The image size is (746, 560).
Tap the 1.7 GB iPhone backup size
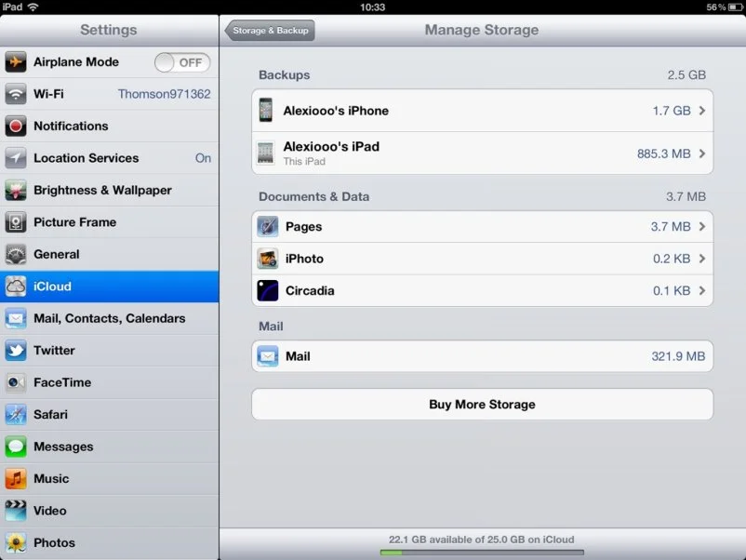click(672, 111)
